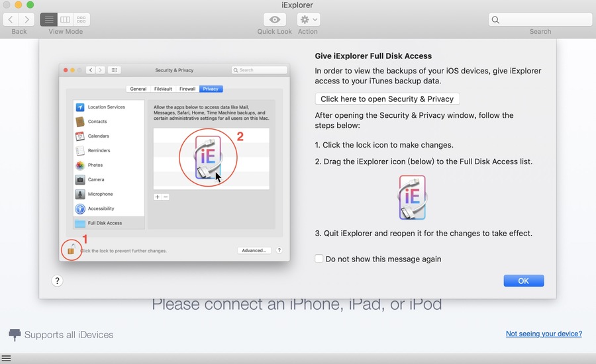Click the yellow minimize window button
The height and width of the screenshot is (364, 596).
19,5
